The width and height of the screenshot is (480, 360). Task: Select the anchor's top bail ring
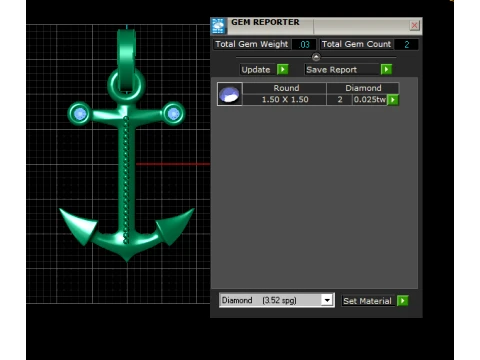[126, 60]
